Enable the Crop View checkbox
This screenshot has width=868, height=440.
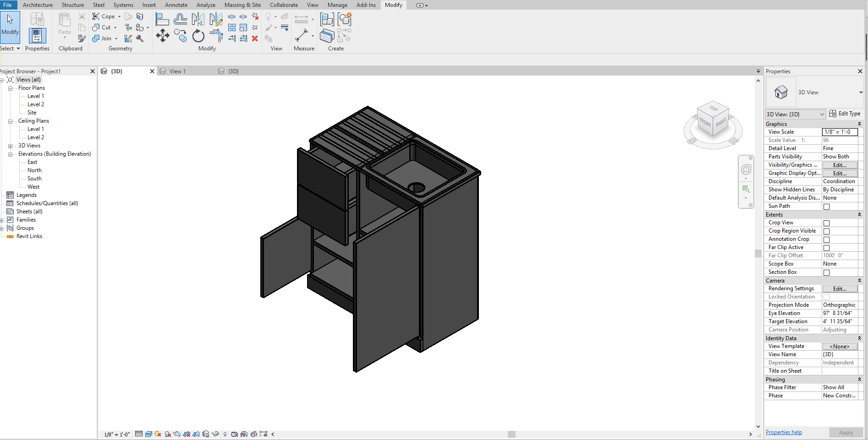pyautogui.click(x=827, y=223)
